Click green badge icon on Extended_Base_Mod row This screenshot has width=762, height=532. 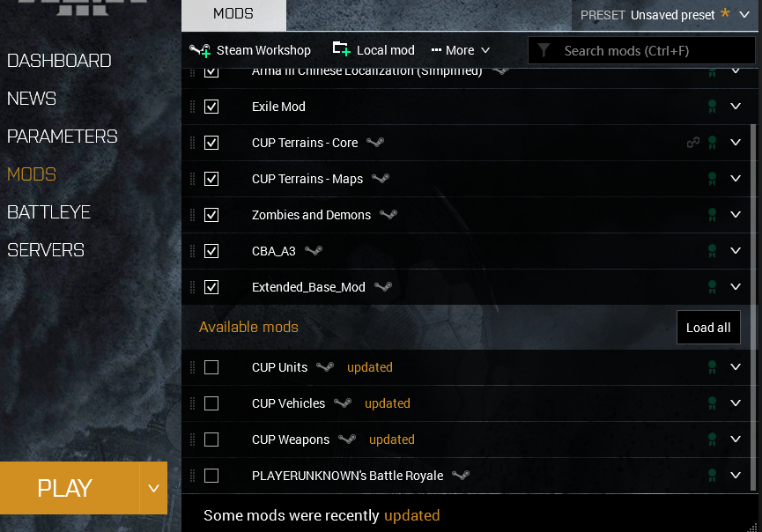click(x=712, y=287)
